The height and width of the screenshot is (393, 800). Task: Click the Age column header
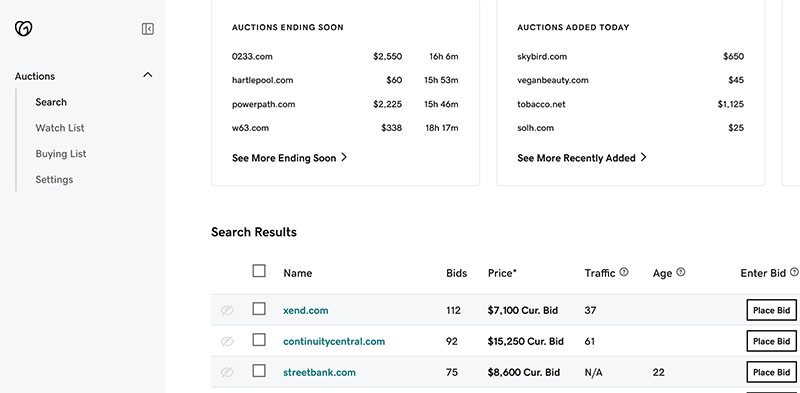click(x=662, y=274)
